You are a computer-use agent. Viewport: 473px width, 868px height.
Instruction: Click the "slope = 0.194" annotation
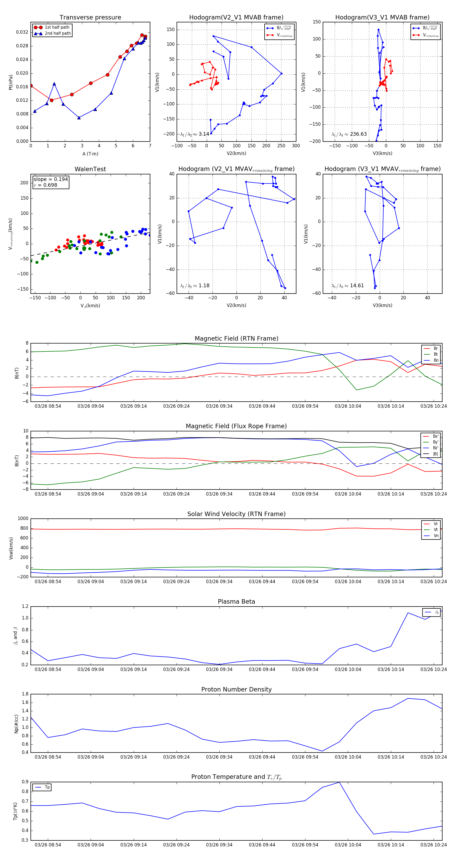[x=50, y=179]
